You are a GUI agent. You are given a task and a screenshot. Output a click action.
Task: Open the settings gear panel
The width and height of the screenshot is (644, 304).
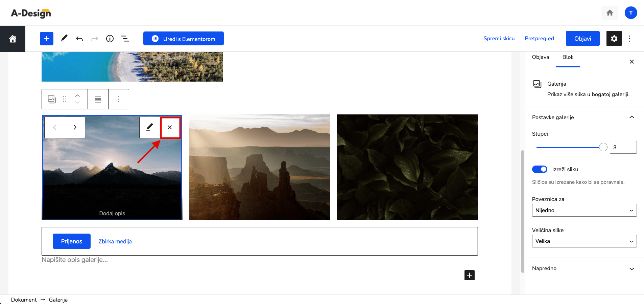(614, 39)
